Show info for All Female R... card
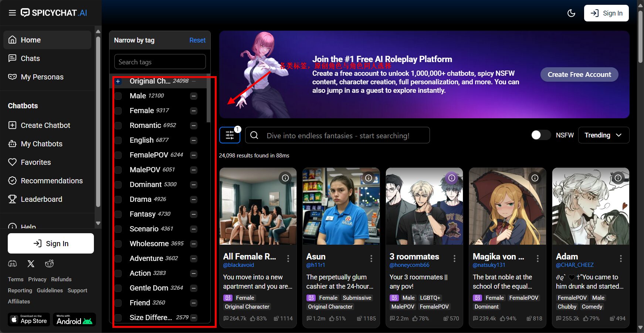 (285, 178)
